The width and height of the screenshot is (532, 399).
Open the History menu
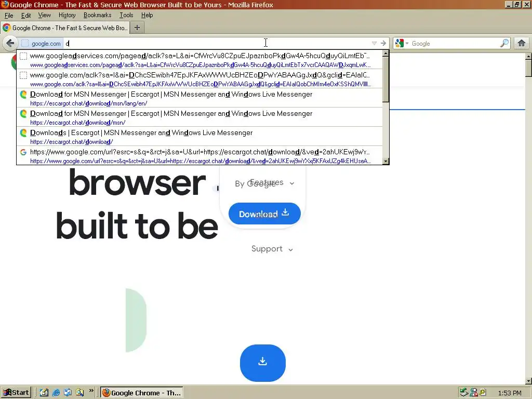click(x=67, y=15)
